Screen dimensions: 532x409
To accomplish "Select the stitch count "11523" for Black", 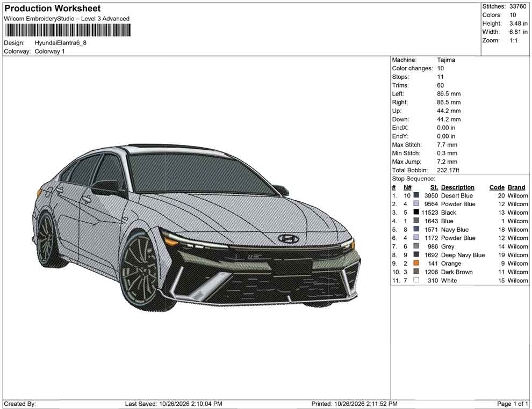I will 429,213.
